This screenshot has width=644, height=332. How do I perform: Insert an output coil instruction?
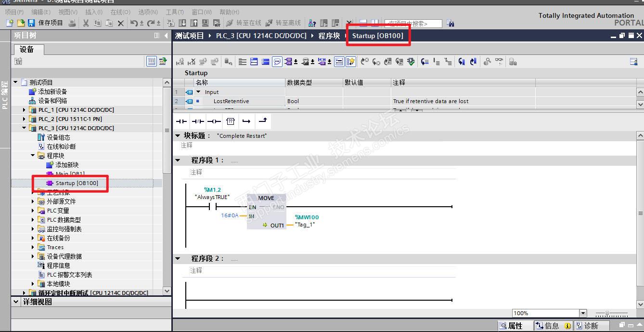pyautogui.click(x=214, y=121)
